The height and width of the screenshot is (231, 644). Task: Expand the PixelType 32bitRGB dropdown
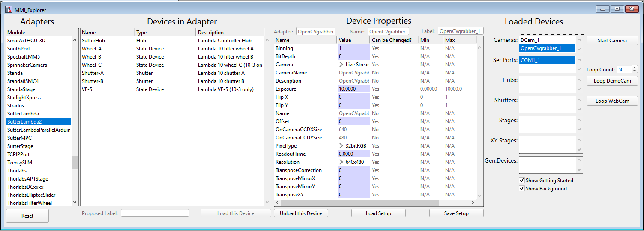[x=341, y=146]
